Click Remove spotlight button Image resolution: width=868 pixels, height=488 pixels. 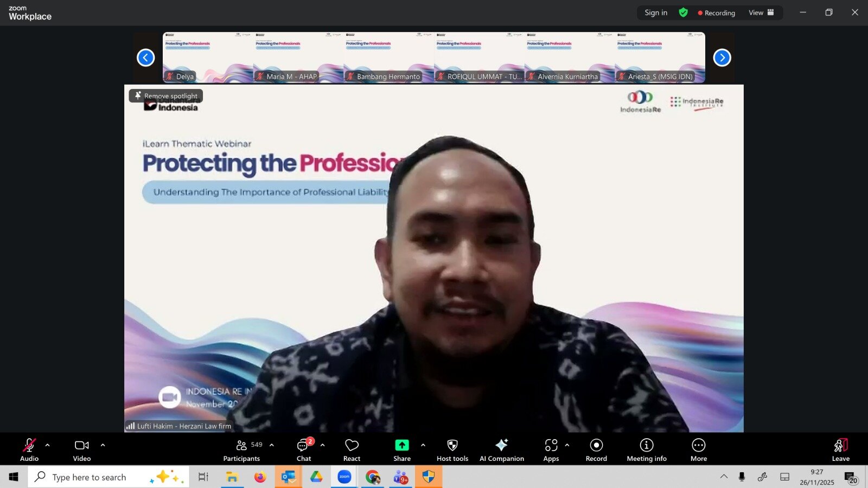click(x=166, y=96)
